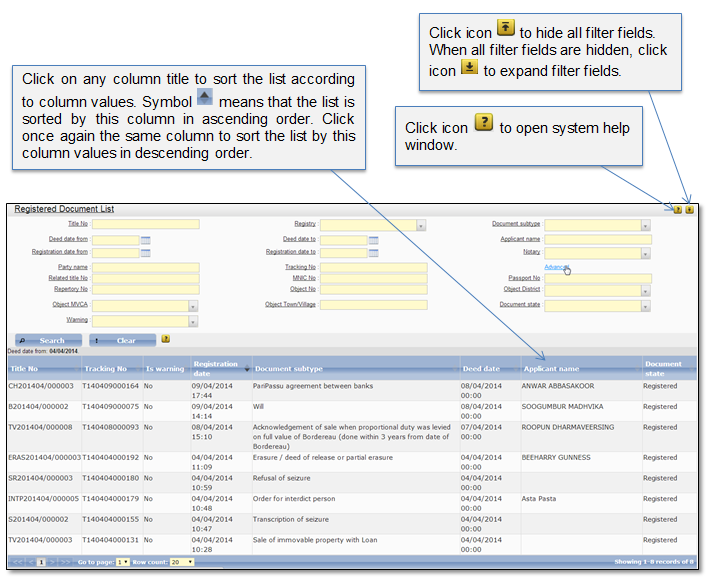710x583 pixels.
Task: Click the Title No input field
Action: pyautogui.click(x=146, y=224)
